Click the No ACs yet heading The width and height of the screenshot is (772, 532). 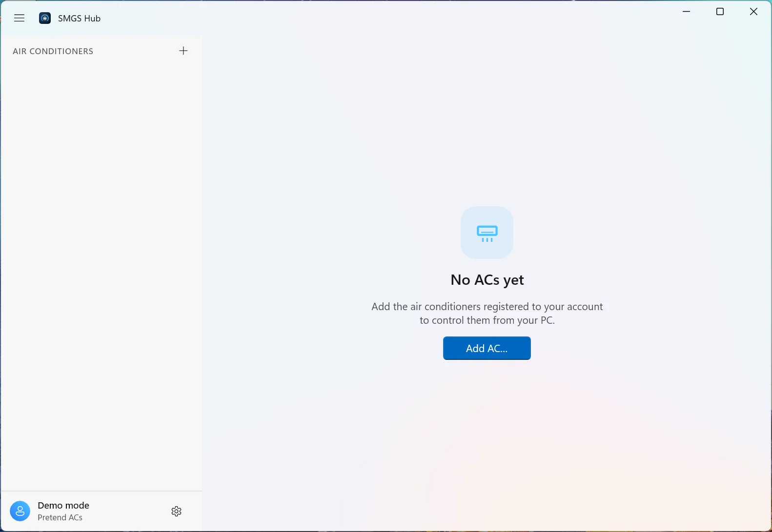[x=487, y=280]
